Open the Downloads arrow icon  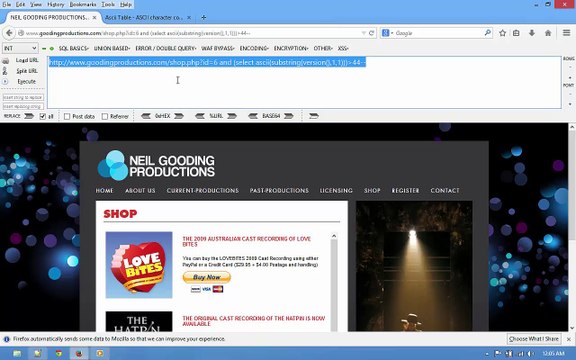tap(532, 33)
